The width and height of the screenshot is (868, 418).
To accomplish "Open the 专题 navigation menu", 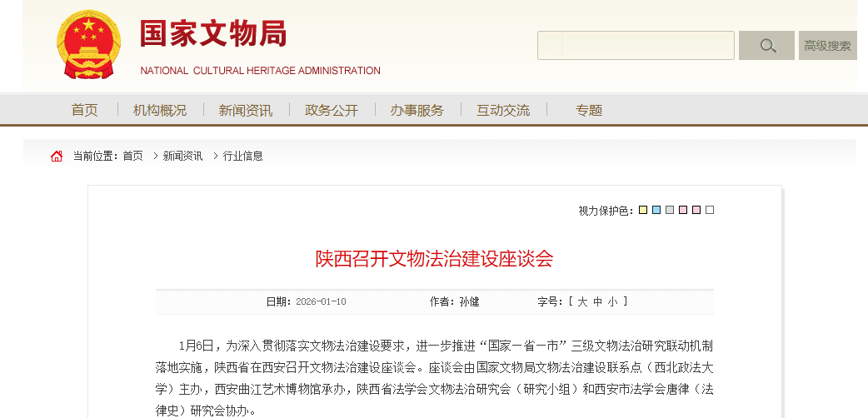I will tap(589, 110).
